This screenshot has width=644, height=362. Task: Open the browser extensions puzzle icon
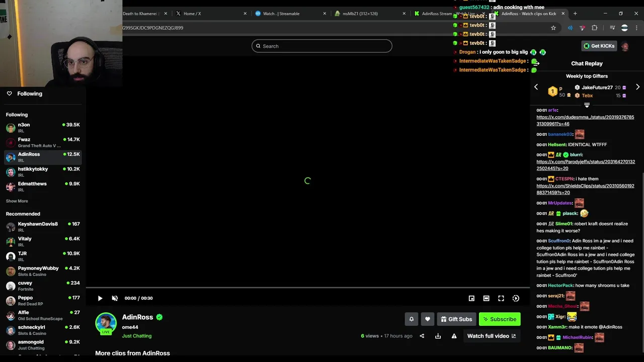click(595, 28)
